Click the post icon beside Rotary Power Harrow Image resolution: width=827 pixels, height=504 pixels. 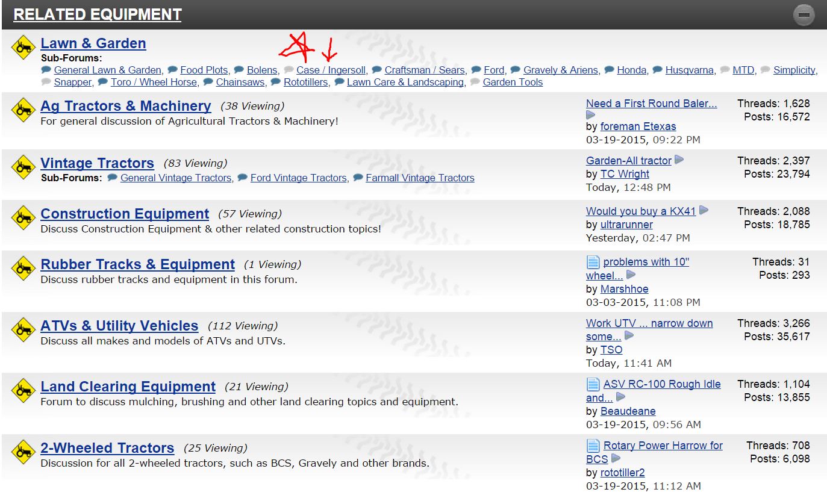tap(593, 446)
